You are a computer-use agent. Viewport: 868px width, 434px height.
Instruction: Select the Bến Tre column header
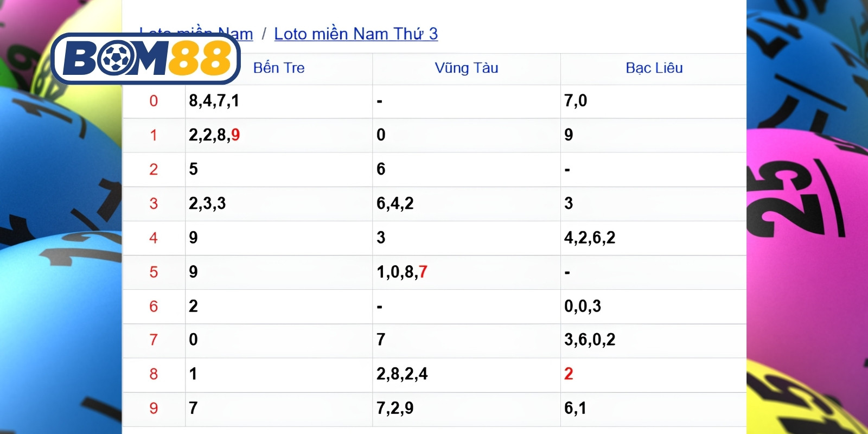(x=279, y=68)
